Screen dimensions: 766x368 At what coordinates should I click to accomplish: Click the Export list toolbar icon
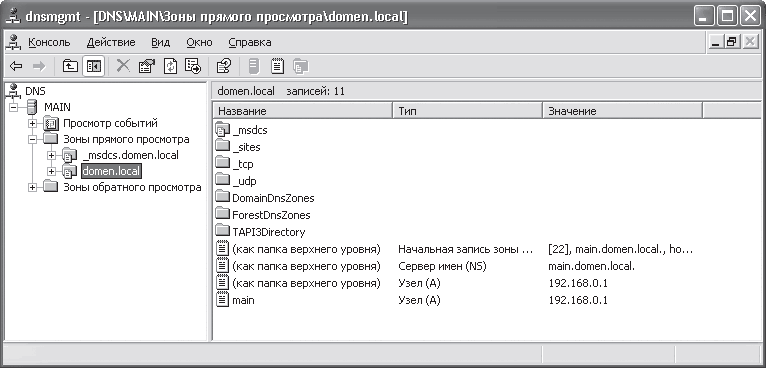(x=192, y=66)
